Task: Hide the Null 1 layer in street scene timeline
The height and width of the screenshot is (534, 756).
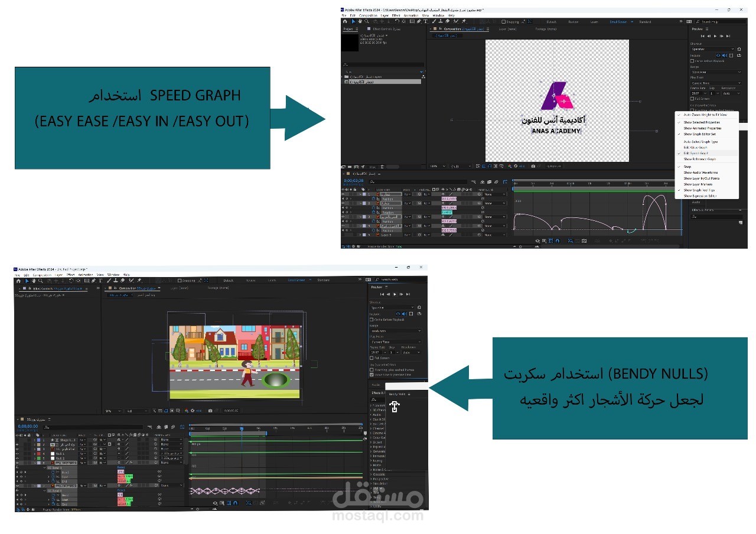Action: click(17, 454)
